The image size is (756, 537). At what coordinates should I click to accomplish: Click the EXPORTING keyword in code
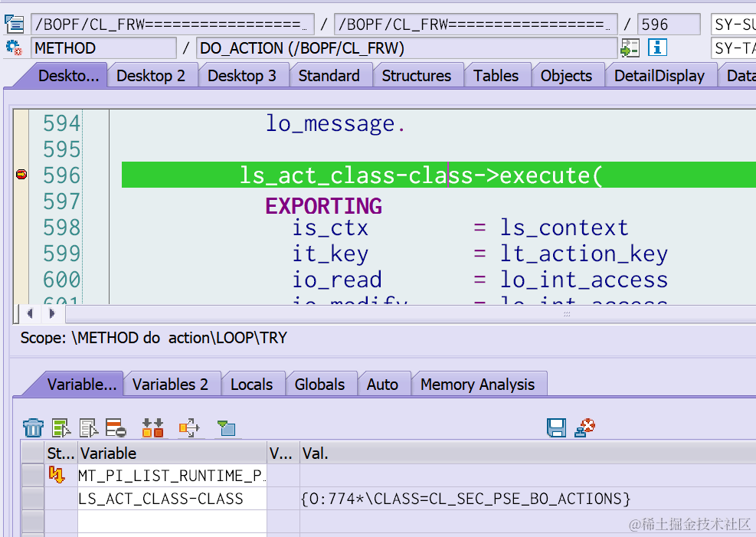pos(323,206)
